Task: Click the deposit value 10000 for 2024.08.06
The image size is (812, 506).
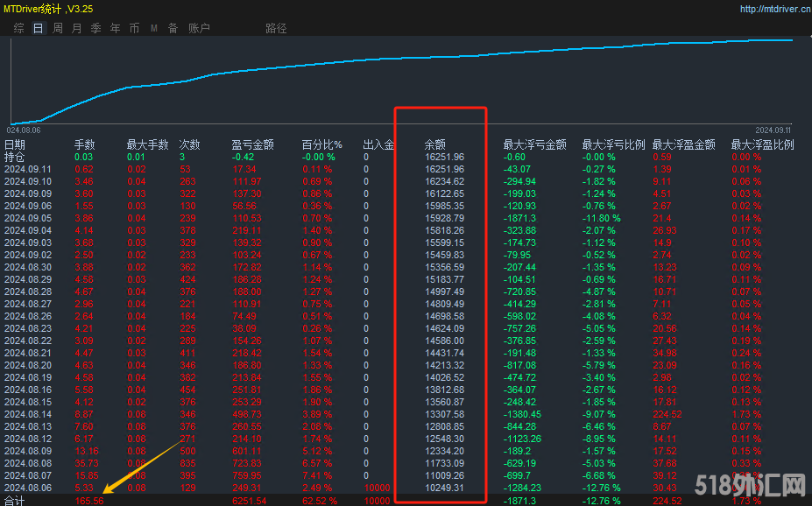Action: 377,488
